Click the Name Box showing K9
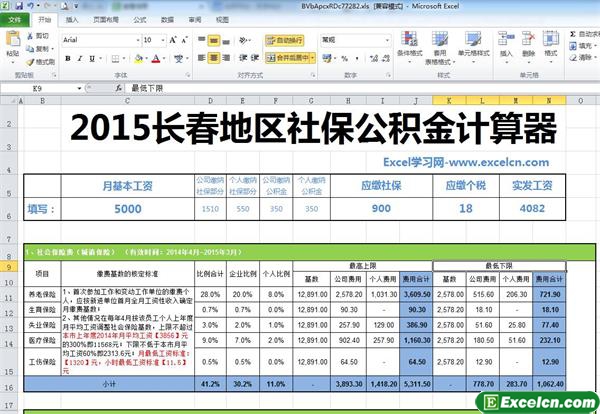 (39, 88)
